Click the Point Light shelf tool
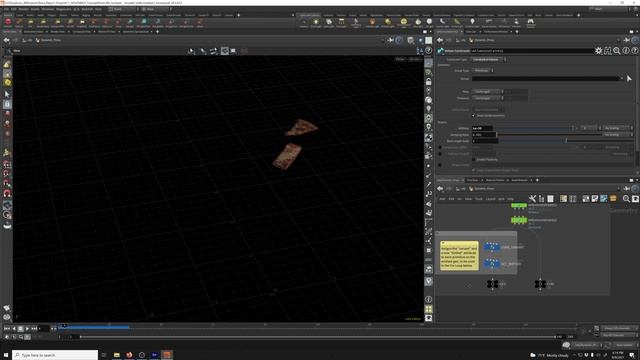Viewport: 640px width, 360px height. [x=316, y=22]
